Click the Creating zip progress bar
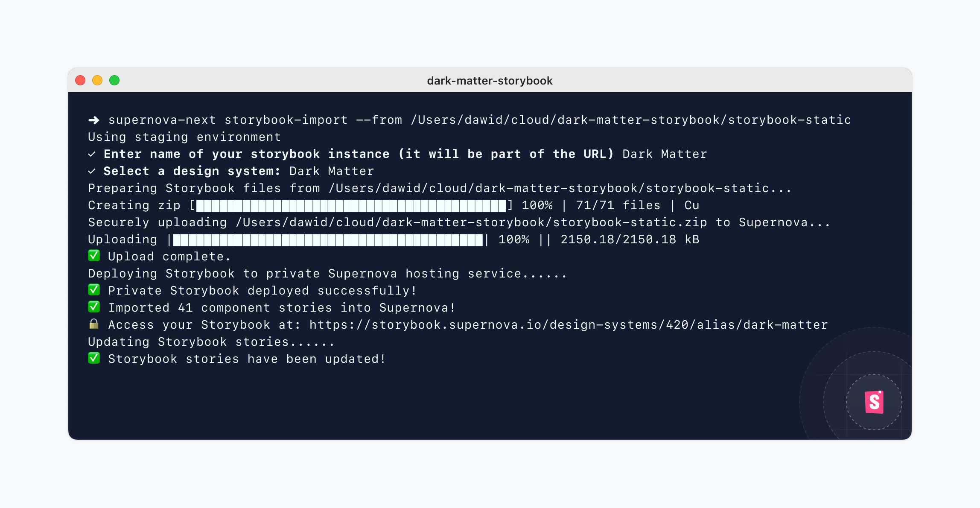The width and height of the screenshot is (980, 508). coord(351,205)
